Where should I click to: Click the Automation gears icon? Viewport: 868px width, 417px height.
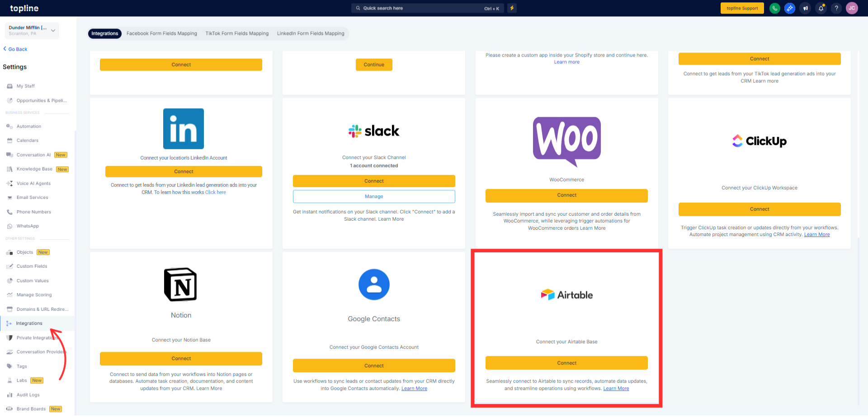9,126
